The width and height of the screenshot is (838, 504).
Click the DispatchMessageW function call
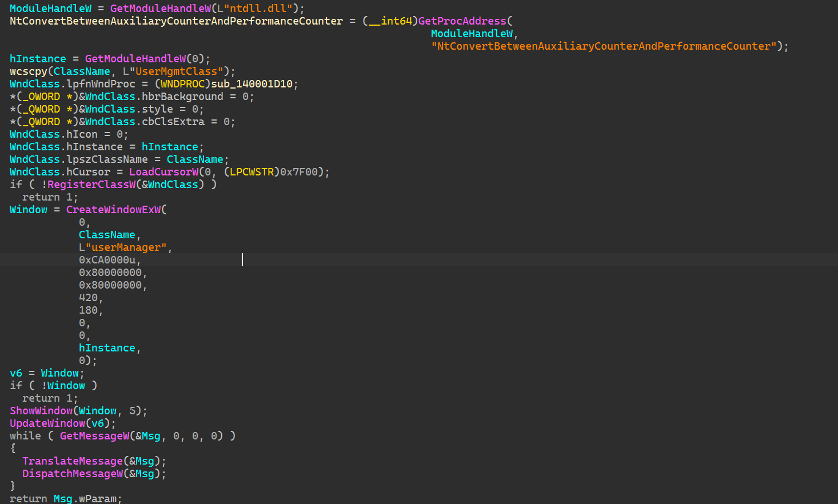pos(73,474)
